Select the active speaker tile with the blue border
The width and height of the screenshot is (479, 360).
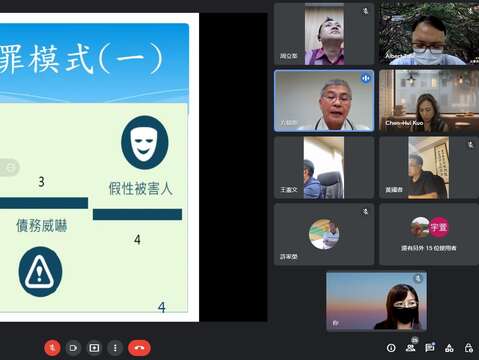click(324, 101)
